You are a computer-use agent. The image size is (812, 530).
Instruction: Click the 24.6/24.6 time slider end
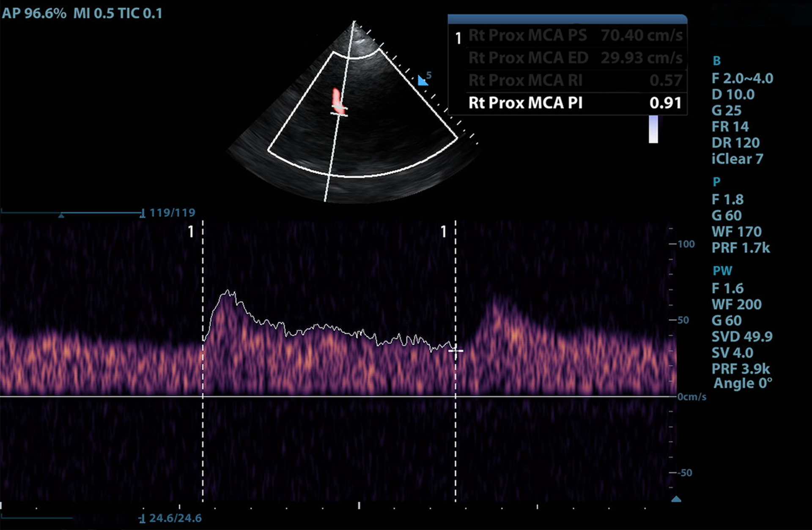coord(143,518)
